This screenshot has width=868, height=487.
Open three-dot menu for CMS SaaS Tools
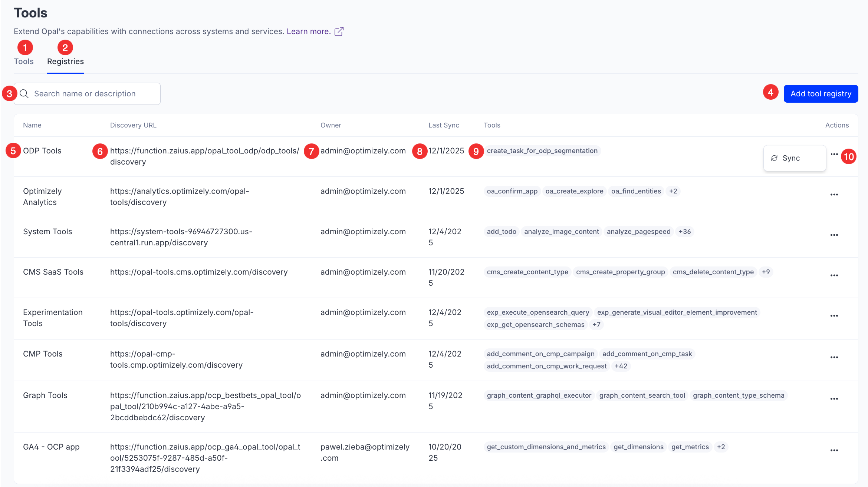coord(834,275)
